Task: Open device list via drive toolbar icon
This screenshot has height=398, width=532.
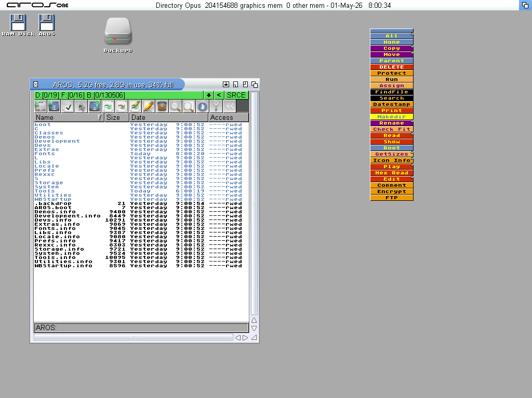Action: (41, 106)
